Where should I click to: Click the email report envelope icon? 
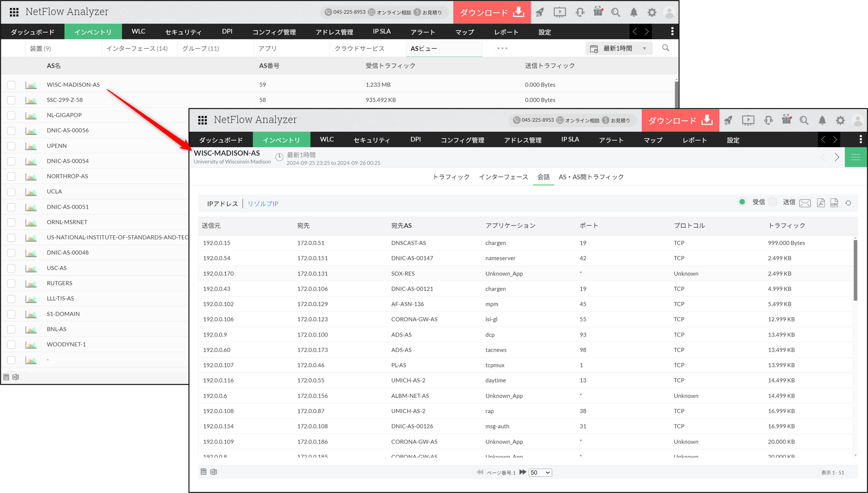pos(805,203)
